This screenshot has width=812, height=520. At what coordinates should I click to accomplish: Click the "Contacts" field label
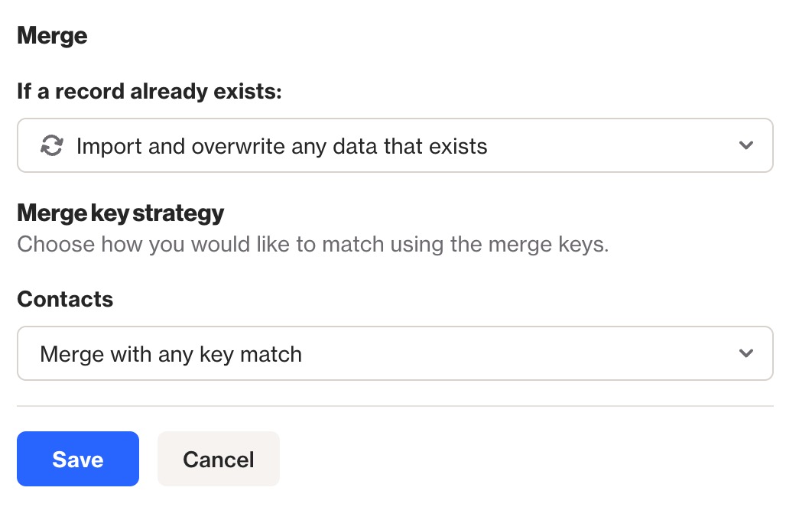(65, 299)
